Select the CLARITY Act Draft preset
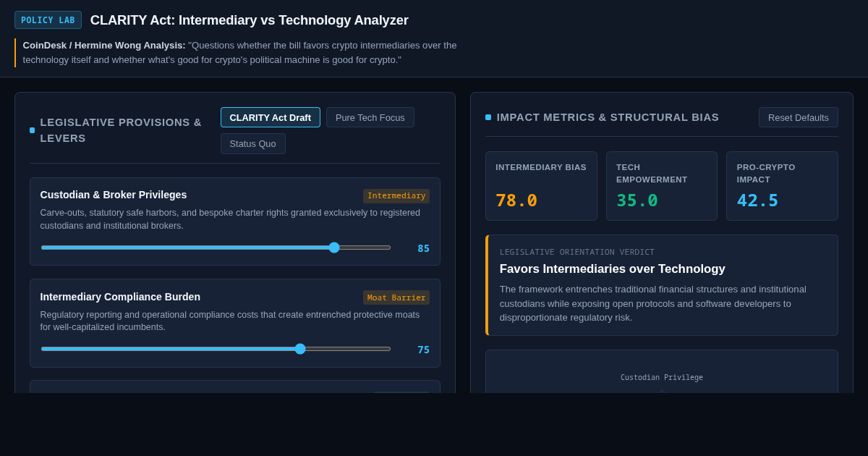 click(x=270, y=117)
